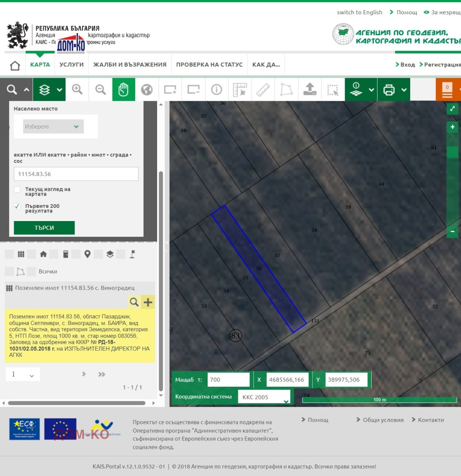Screen dimensions: 461x476
Task: Click the zoom out magnifier tool
Action: tap(100, 90)
